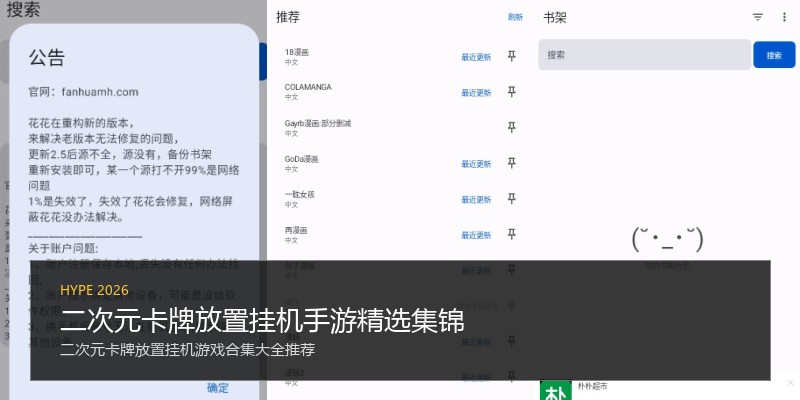The width and height of the screenshot is (800, 400).
Task: Pin the GoDa漫画 source
Action: pos(512,163)
